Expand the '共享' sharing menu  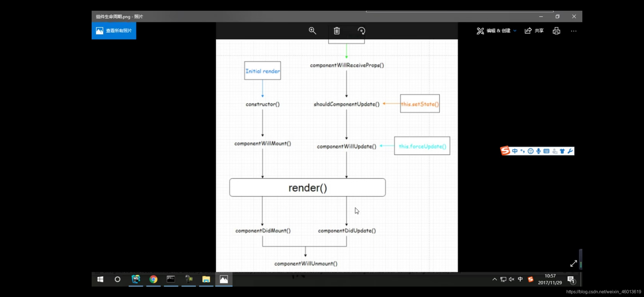point(534,30)
